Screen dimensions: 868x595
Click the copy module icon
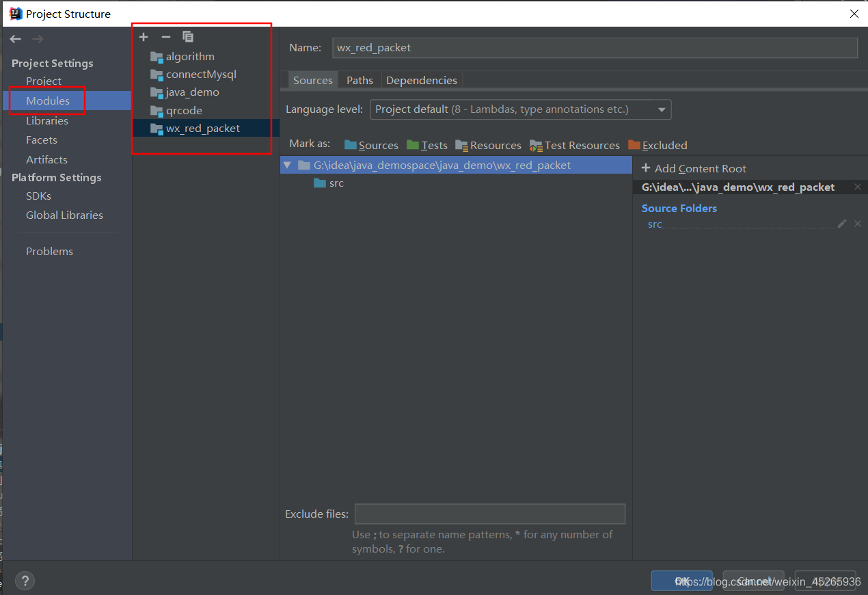tap(188, 37)
